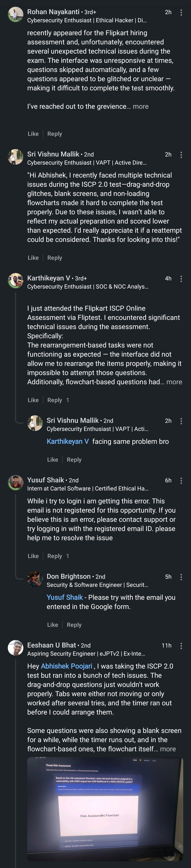The height and width of the screenshot is (868, 191).
Task: Open three-dot menu on Karthikeyan V's comment
Action: click(x=181, y=279)
